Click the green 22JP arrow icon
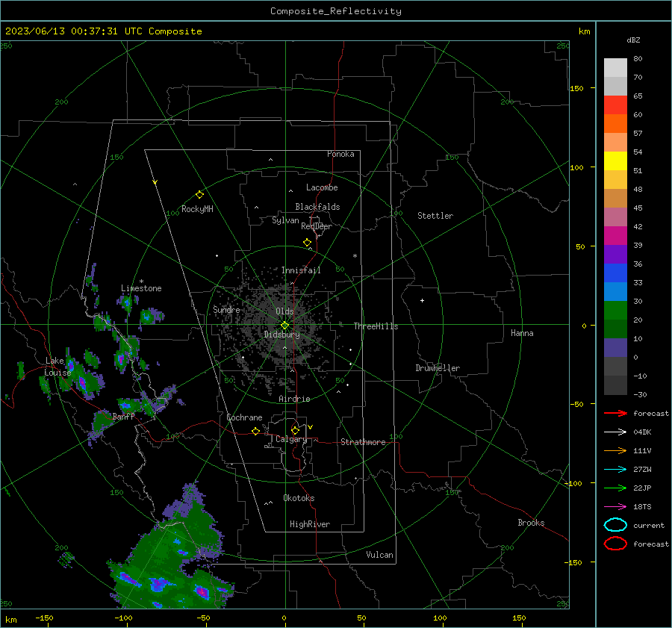 pyautogui.click(x=615, y=488)
